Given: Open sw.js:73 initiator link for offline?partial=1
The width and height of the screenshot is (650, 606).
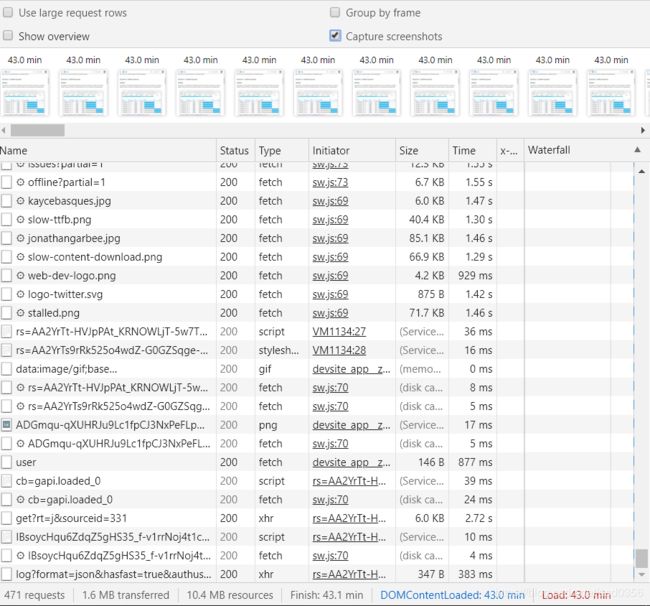Looking at the screenshot, I should 330,182.
